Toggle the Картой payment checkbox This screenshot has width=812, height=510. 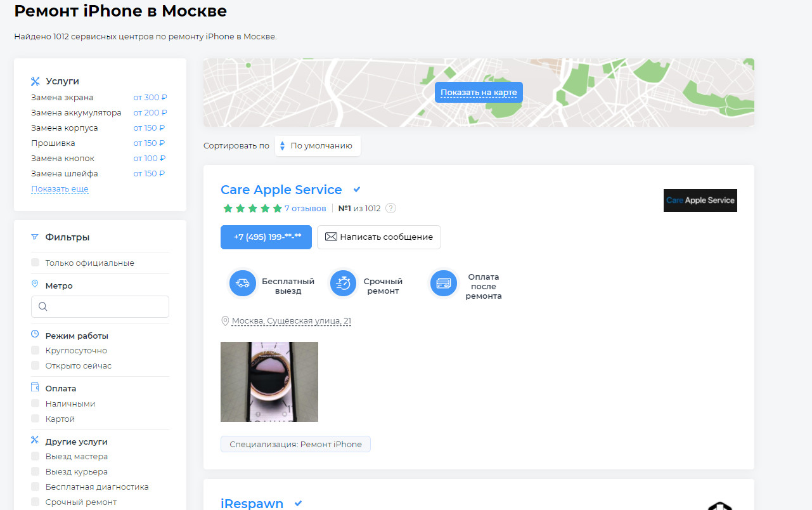click(35, 419)
